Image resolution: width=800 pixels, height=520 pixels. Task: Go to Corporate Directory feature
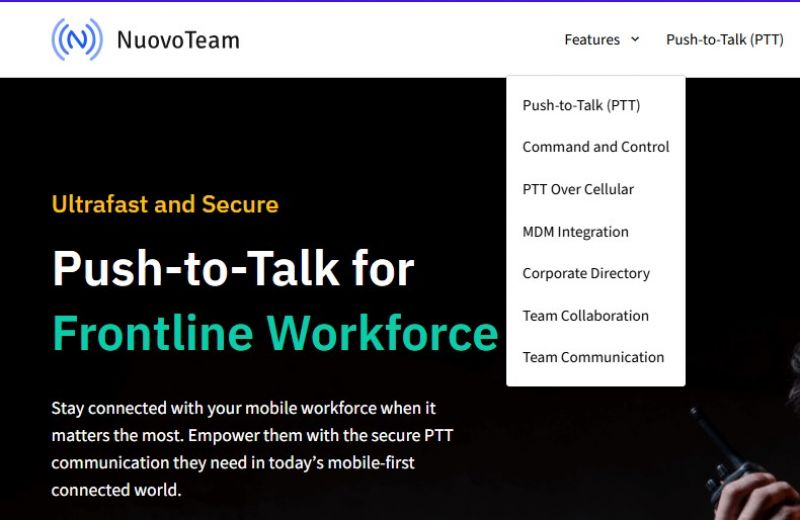pyautogui.click(x=586, y=274)
